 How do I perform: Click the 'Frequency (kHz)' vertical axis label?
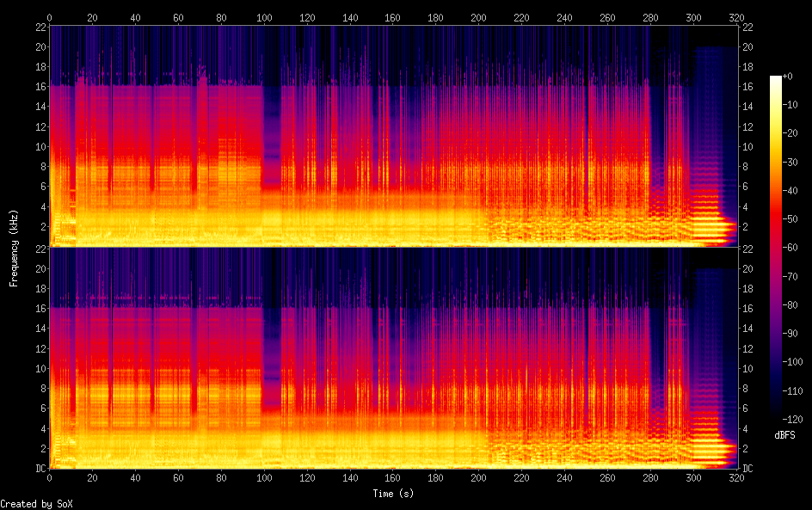(x=14, y=248)
